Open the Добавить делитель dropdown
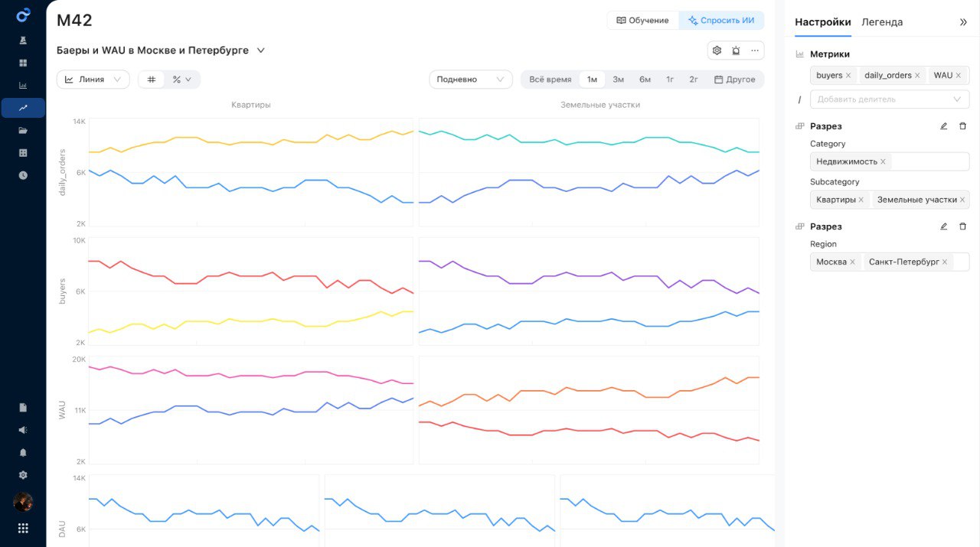 [889, 99]
